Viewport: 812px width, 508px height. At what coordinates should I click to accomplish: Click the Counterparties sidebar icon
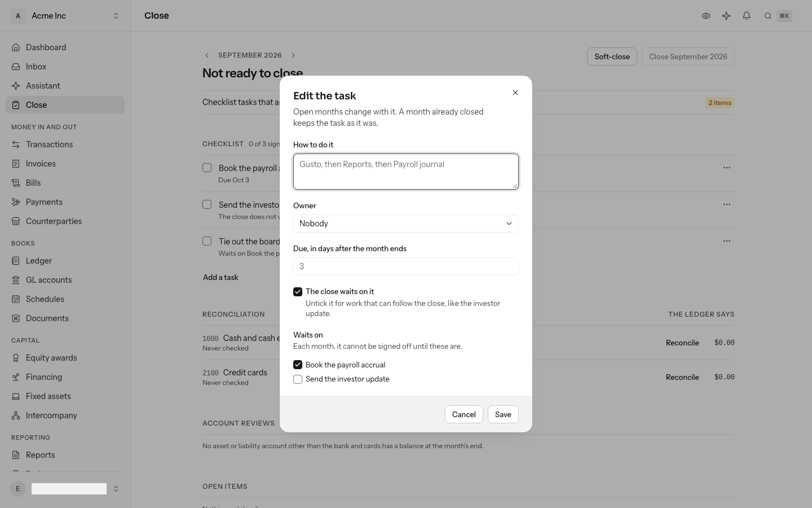click(16, 221)
